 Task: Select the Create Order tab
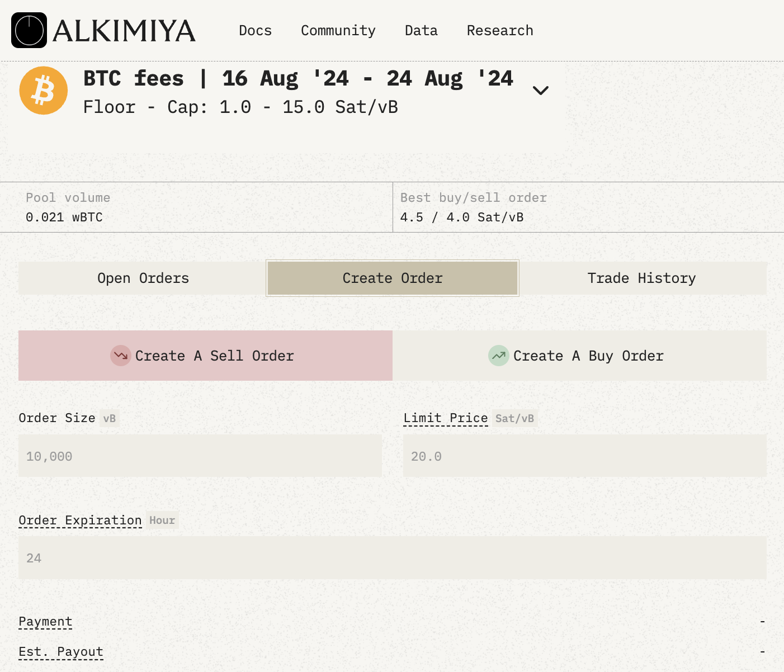393,278
